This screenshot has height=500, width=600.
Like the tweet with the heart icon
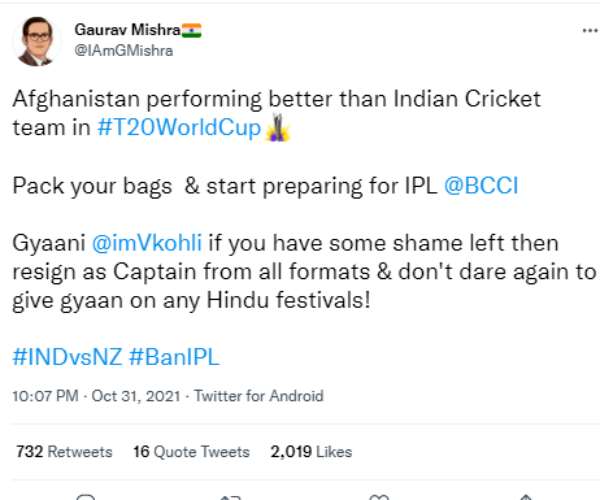(380, 496)
